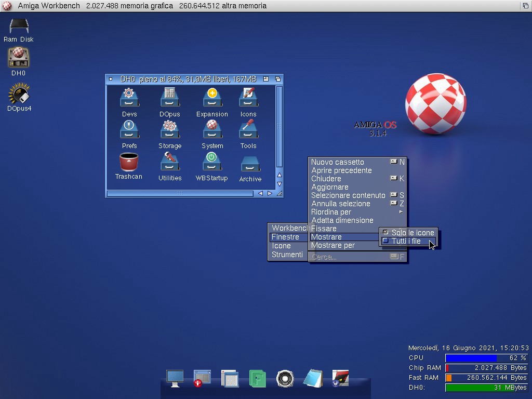Choose 'Aggiornare' from the menu
This screenshot has width=532, height=399.
pyautogui.click(x=330, y=187)
